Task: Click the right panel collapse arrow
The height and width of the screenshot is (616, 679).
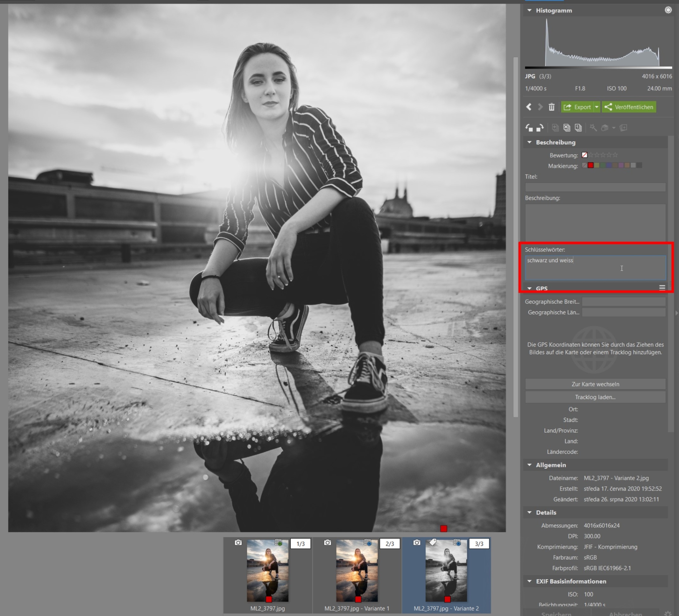Action: pos(676,313)
